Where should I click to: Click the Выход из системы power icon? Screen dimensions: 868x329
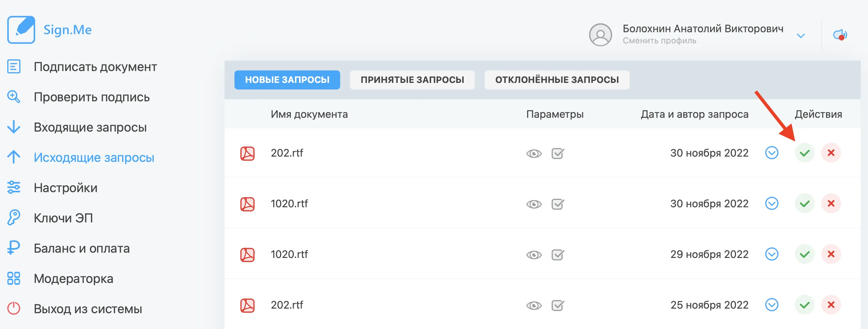pyautogui.click(x=14, y=309)
